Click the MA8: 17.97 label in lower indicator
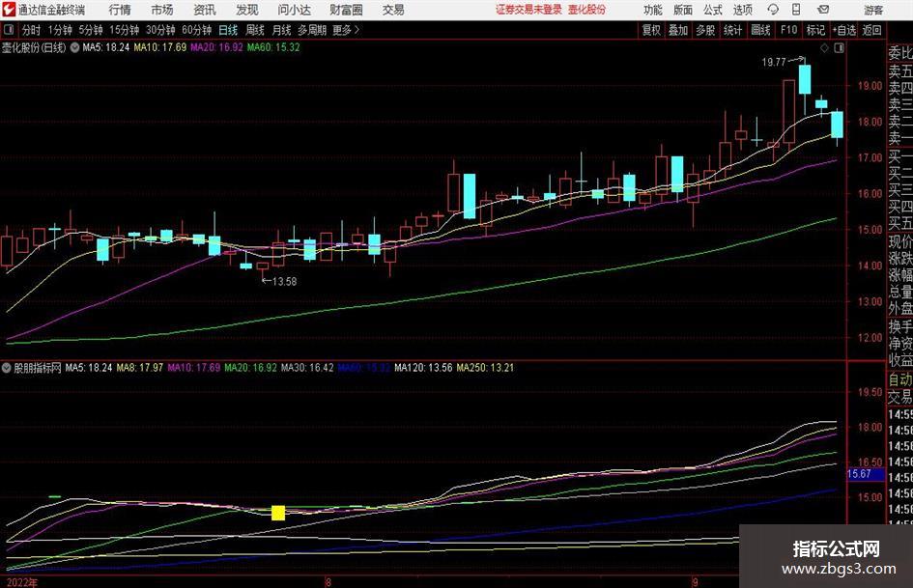Screen dimensions: 913x588 [x=140, y=368]
